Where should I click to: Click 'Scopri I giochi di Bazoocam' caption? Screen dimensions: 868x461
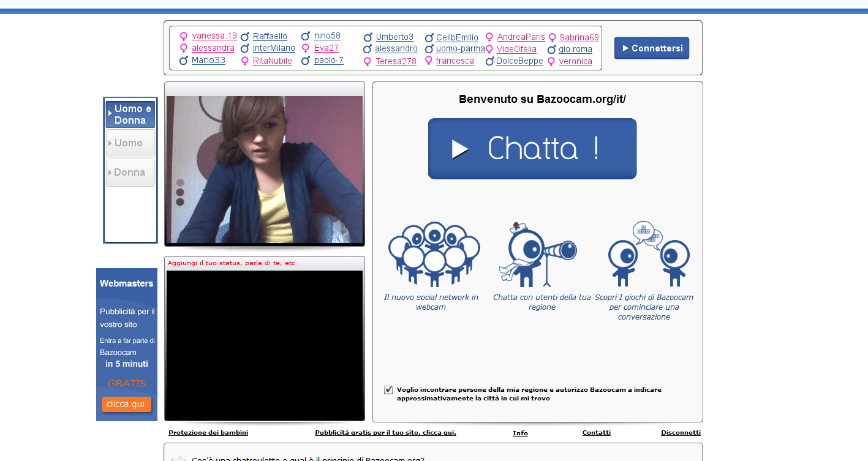tap(644, 307)
